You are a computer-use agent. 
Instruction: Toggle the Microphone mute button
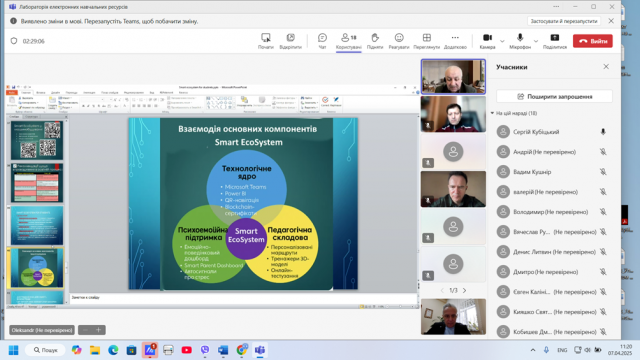[520, 41]
